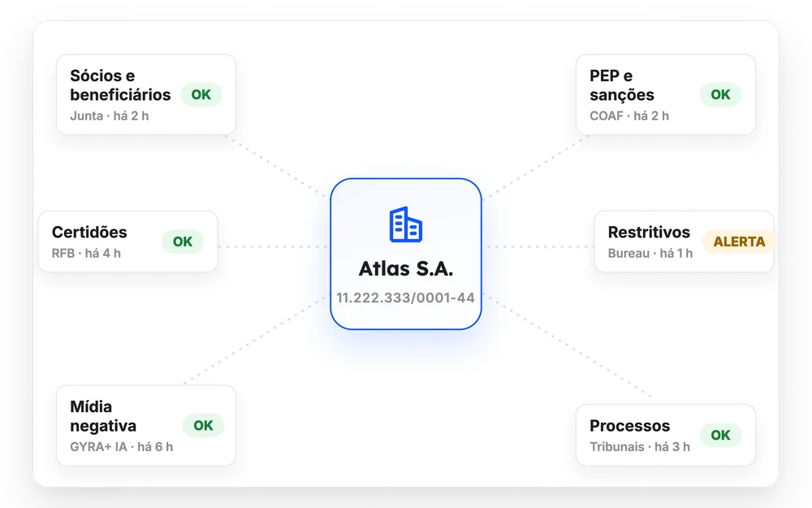Viewport: 812px width, 508px height.
Task: Open the PEP e sanções card
Action: click(666, 95)
